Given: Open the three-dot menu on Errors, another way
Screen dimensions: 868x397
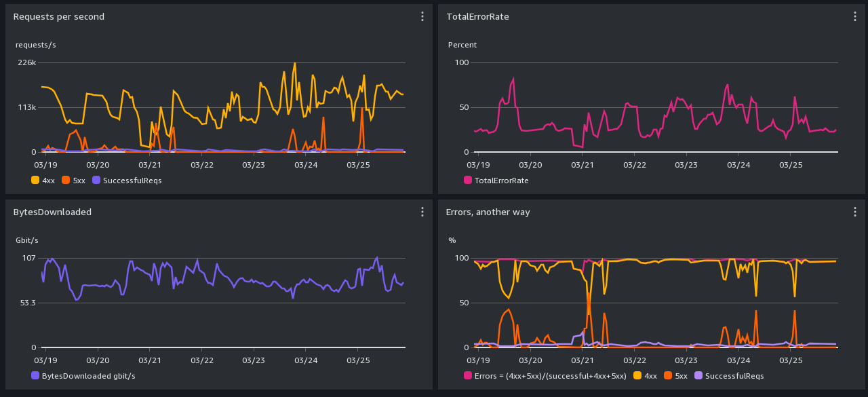Looking at the screenshot, I should click(854, 211).
